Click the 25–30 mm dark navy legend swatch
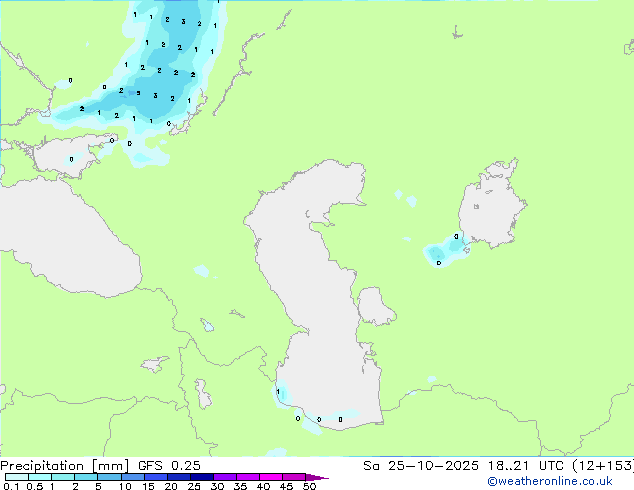 (x=201, y=477)
